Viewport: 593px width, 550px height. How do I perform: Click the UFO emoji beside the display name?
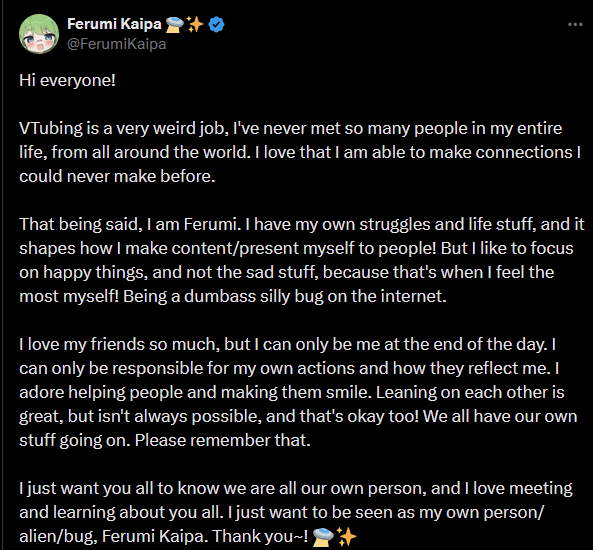point(175,25)
